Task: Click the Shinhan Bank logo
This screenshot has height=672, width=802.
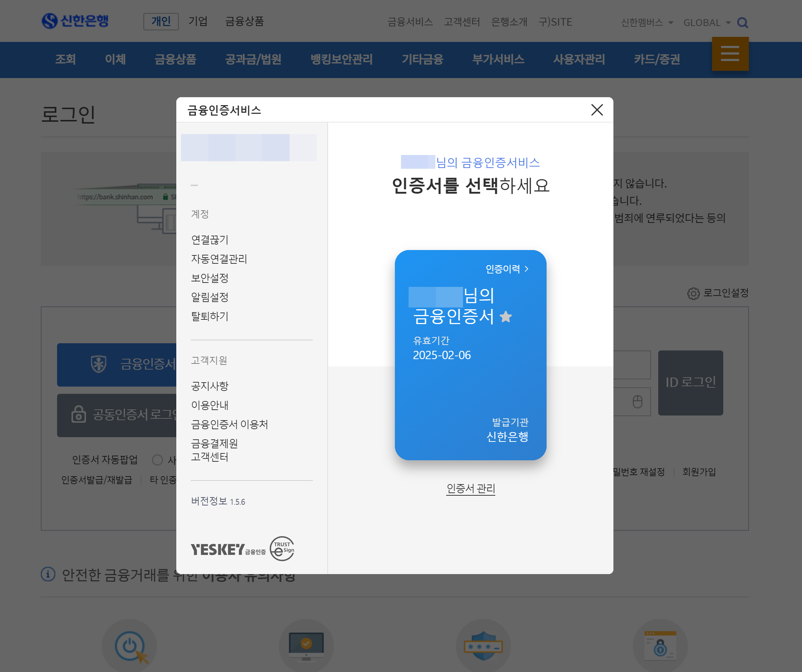Action: coord(75,21)
